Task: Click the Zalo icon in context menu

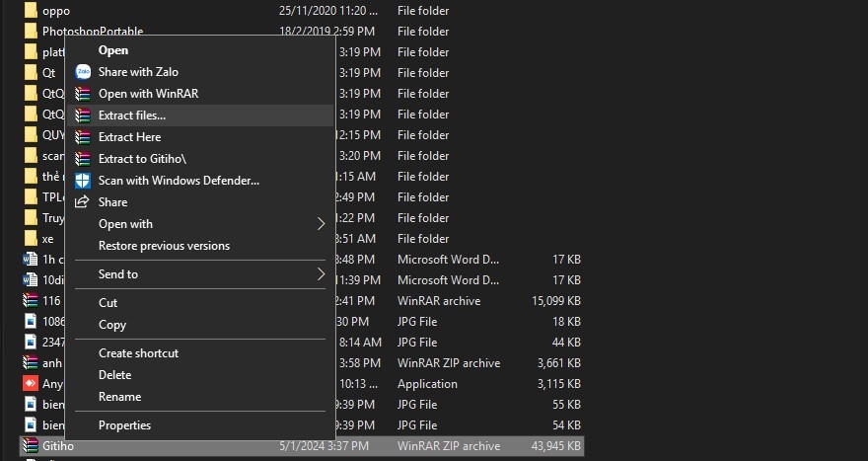Action: 83,72
